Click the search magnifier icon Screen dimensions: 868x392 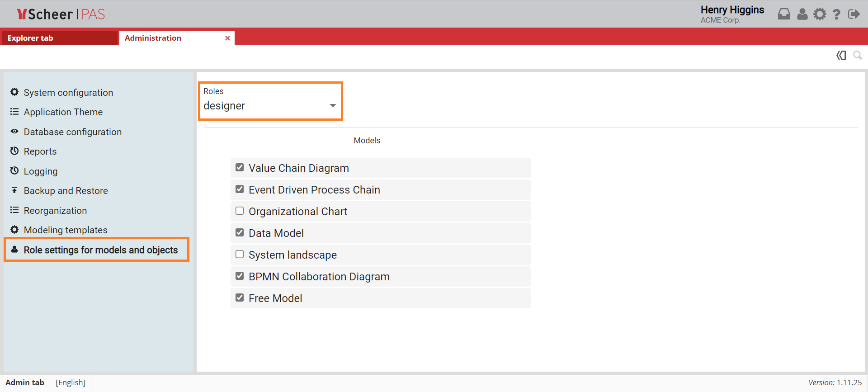click(x=857, y=56)
